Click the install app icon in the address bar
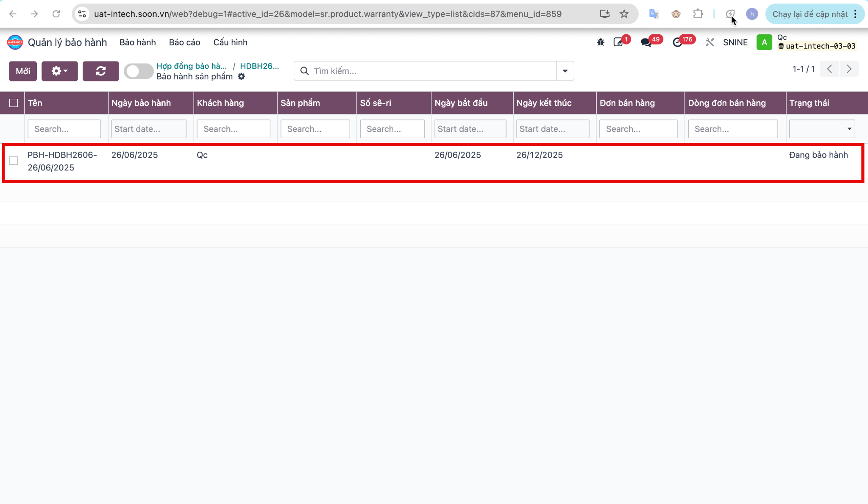The height and width of the screenshot is (504, 868). point(605,14)
